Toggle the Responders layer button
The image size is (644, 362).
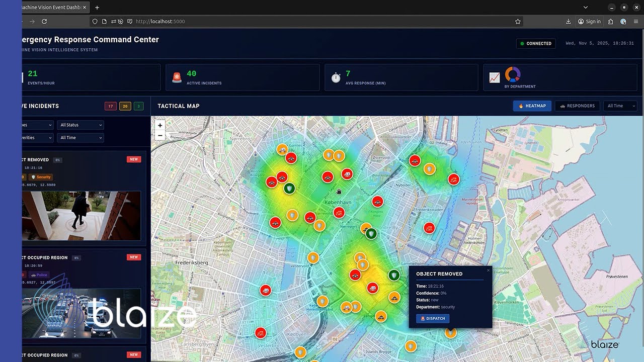pos(577,106)
